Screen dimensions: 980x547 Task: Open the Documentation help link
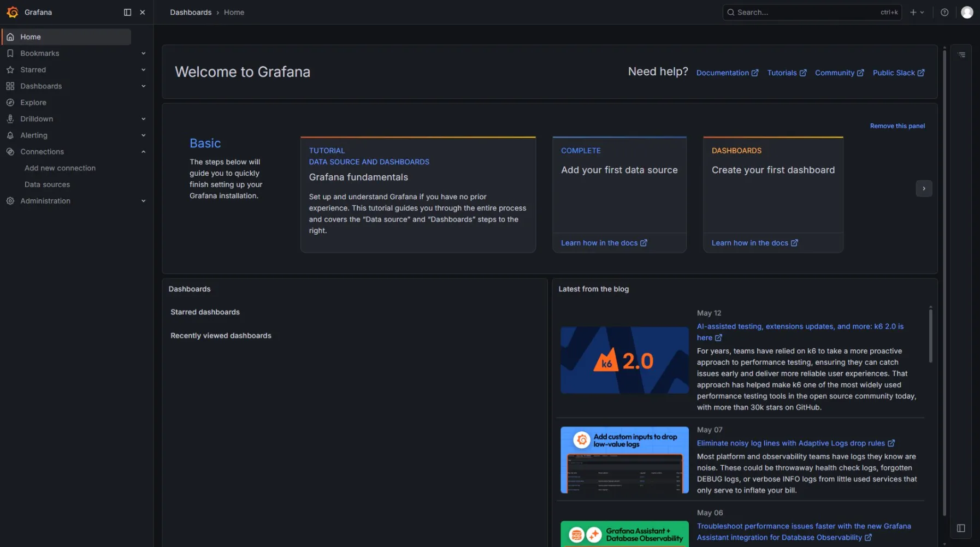pos(727,73)
